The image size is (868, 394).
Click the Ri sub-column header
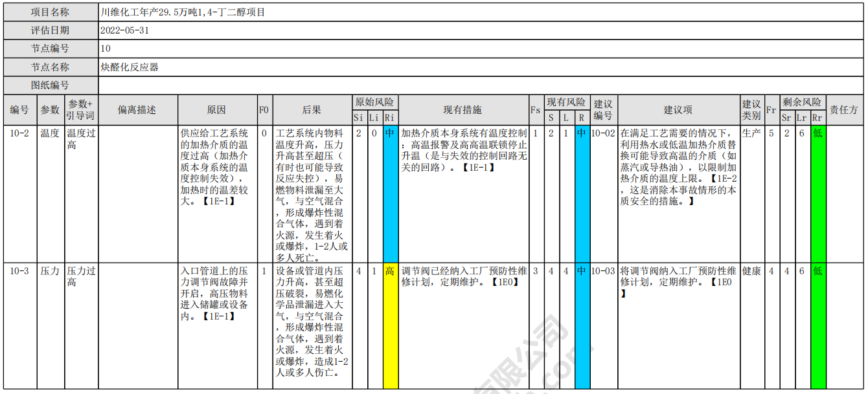coord(390,118)
